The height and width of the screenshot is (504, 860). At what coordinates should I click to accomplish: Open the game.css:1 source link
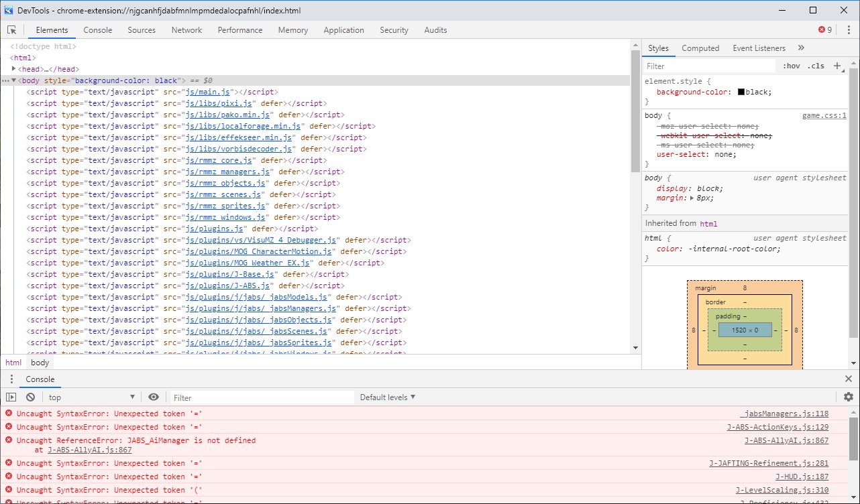[x=824, y=116]
